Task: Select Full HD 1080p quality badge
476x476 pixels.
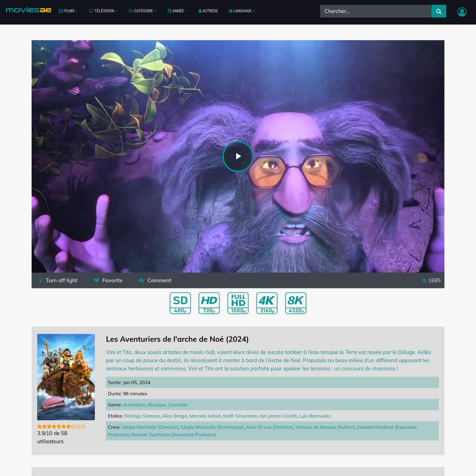Action: coord(238,303)
